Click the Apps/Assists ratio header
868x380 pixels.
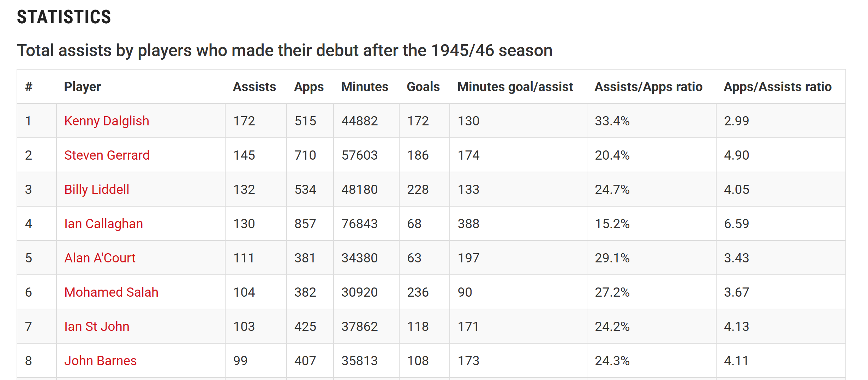777,87
